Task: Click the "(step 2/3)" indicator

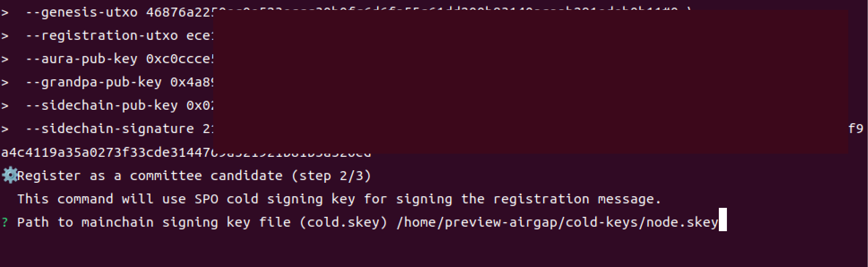Action: (331, 176)
